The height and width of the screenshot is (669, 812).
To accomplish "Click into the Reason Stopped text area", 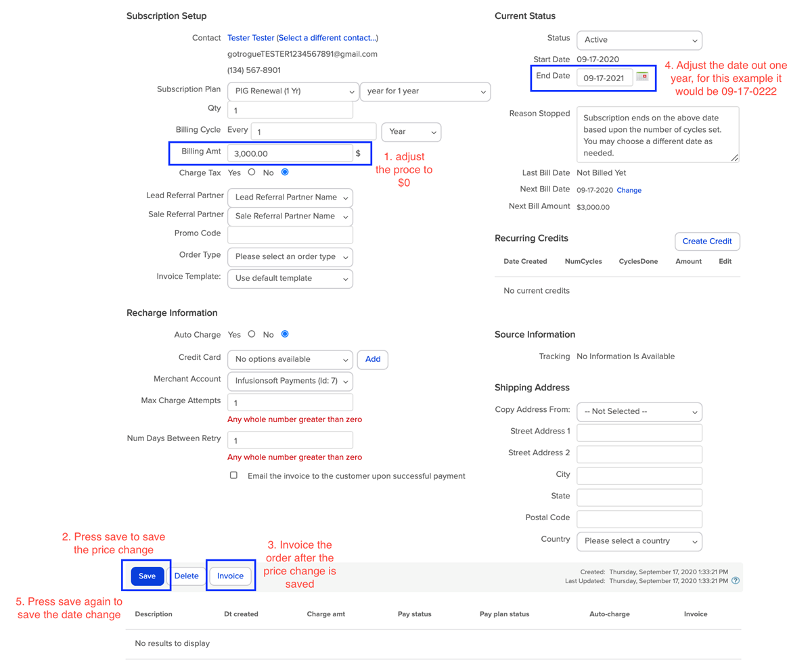I will [658, 134].
